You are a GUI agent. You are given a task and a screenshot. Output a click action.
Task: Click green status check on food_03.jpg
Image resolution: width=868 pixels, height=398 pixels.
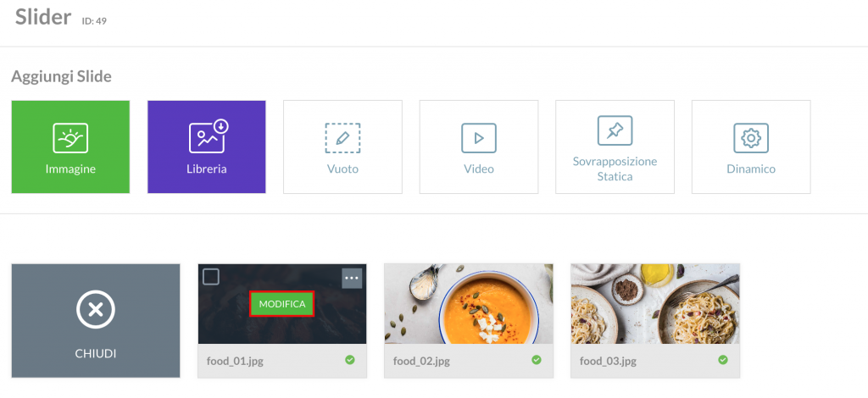723,360
